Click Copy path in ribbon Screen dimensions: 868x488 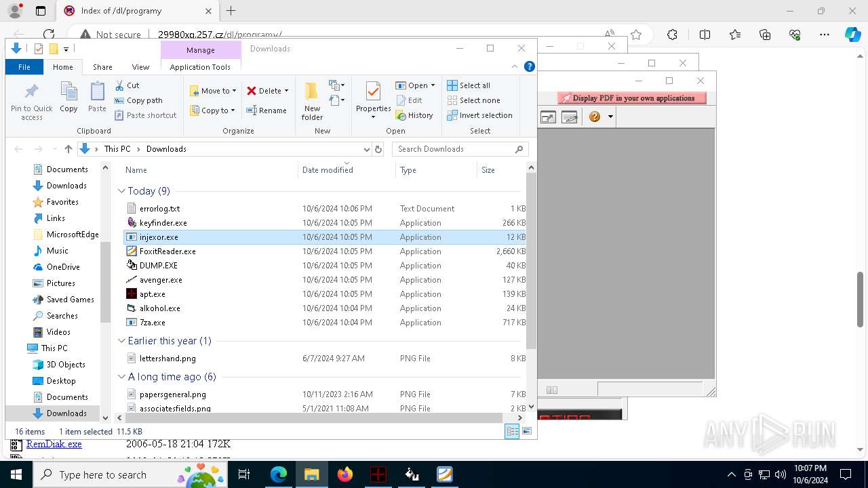point(138,100)
